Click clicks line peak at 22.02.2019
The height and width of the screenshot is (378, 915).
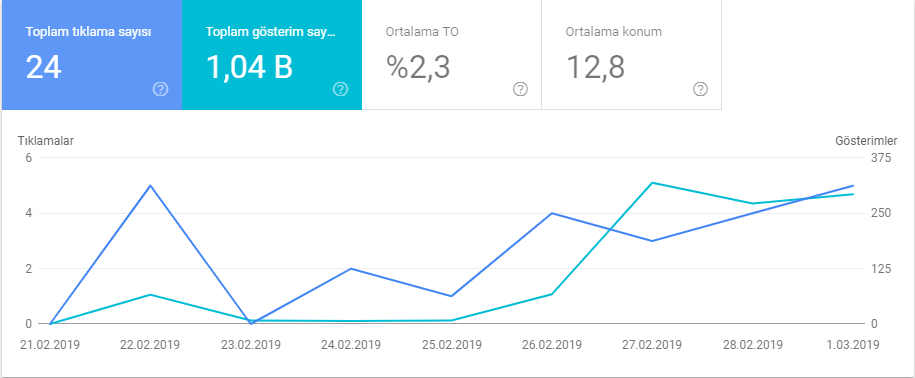click(x=151, y=186)
